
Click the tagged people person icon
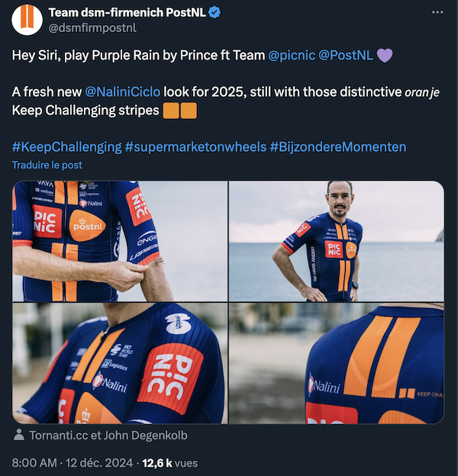click(x=19, y=436)
